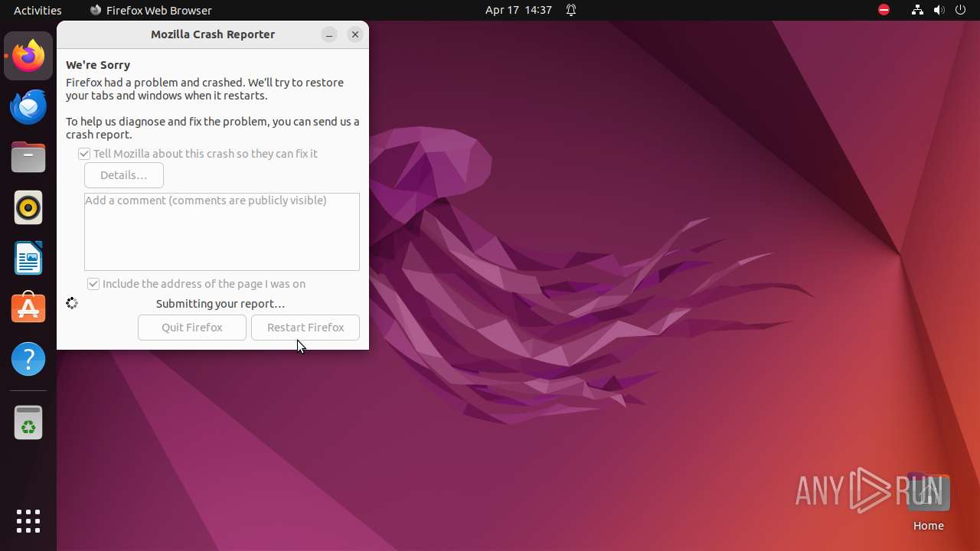The image size is (980, 551).
Task: Click the red do-not-disturb indicator icon
Action: tap(884, 10)
